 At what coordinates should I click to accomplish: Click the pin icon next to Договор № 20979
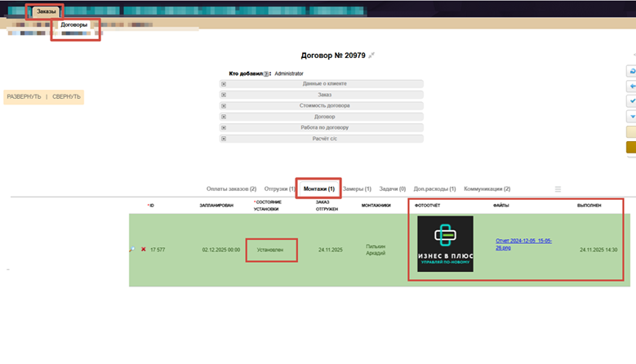(371, 55)
